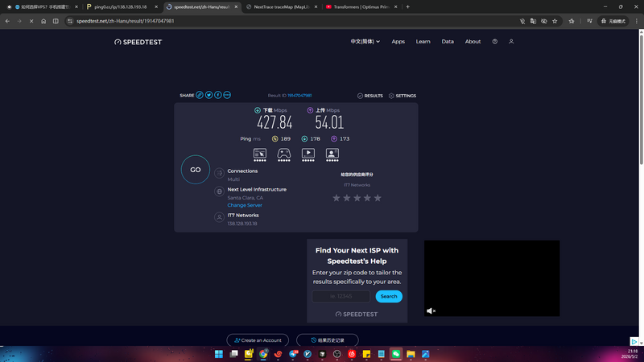Open the RESULTS page

[369, 96]
